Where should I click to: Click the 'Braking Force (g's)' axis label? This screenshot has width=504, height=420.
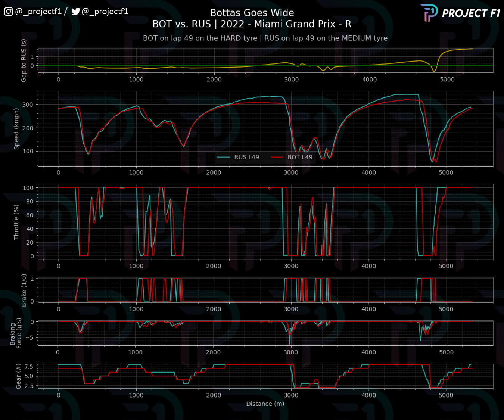(x=16, y=333)
